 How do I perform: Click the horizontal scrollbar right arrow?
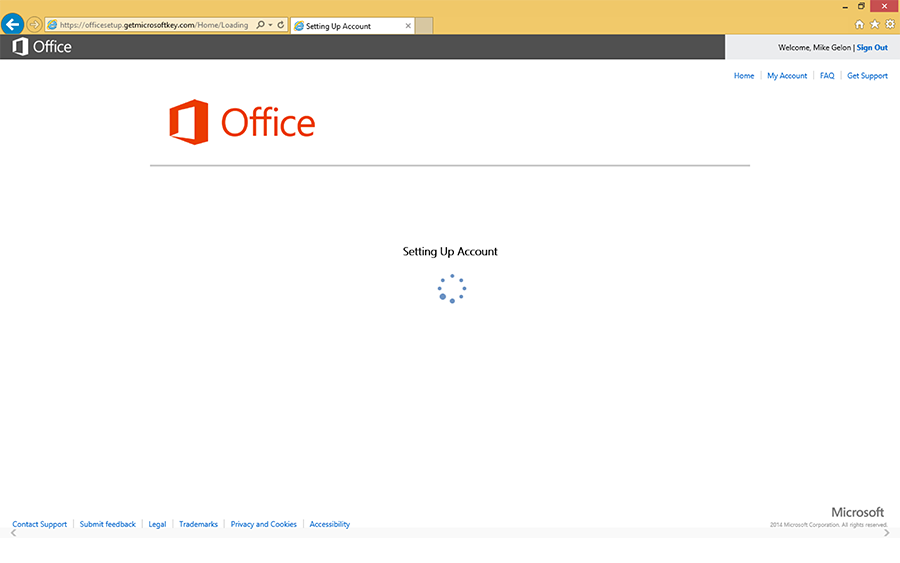pyautogui.click(x=887, y=533)
